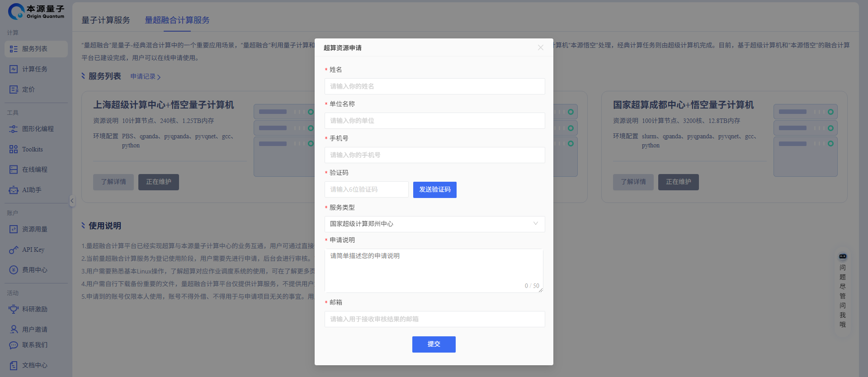868x377 pixels.
Task: Select the 图形化编程 tool icon
Action: tap(14, 129)
